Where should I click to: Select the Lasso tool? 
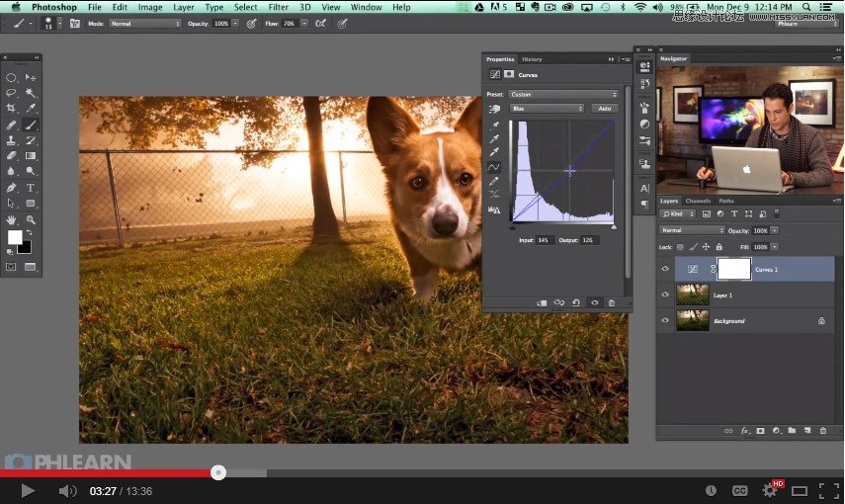click(11, 93)
